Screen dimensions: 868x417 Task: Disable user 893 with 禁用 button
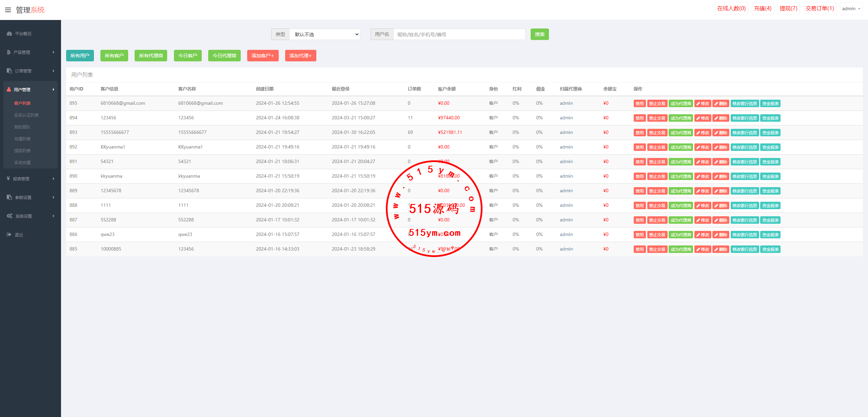[639, 133]
